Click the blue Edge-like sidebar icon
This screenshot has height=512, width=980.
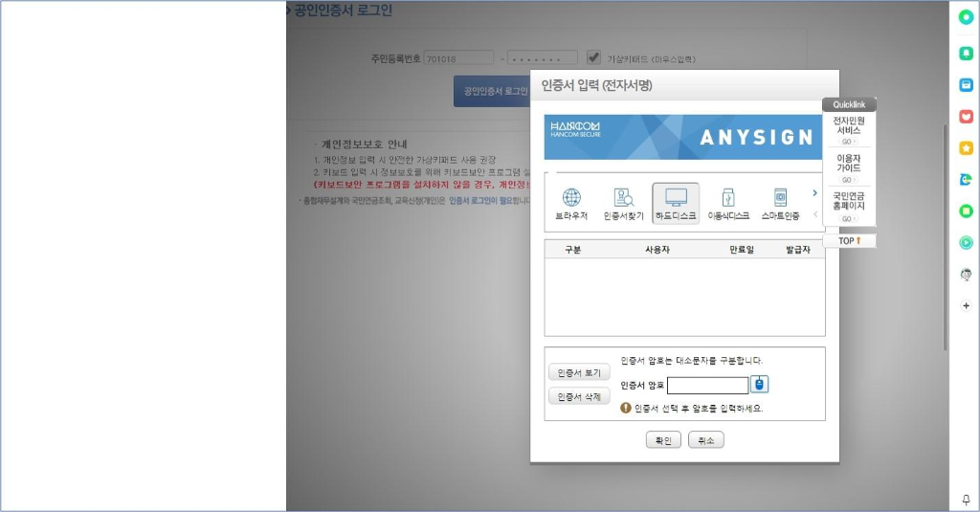click(966, 179)
